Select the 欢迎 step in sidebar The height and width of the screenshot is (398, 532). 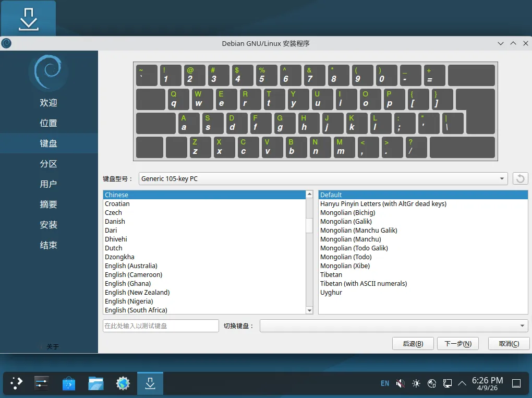[49, 103]
